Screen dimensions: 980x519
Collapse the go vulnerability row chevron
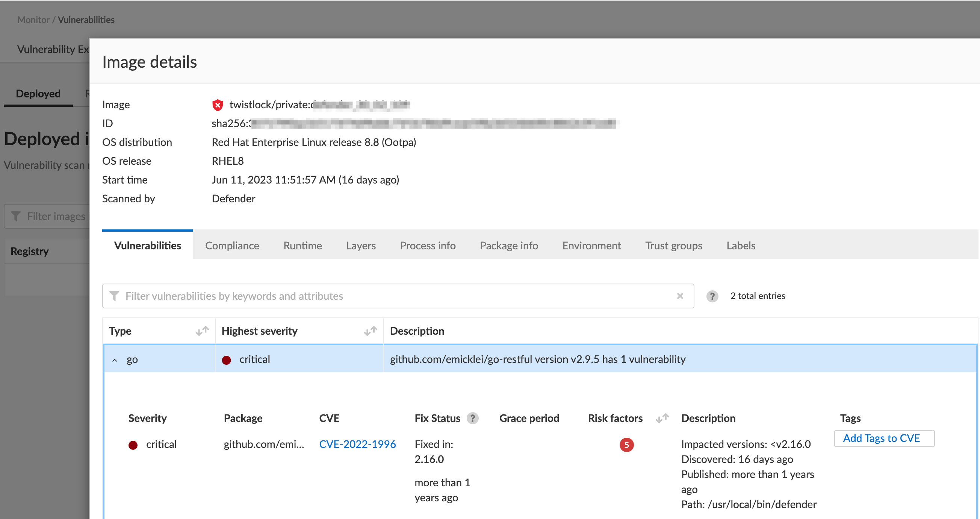tap(115, 360)
